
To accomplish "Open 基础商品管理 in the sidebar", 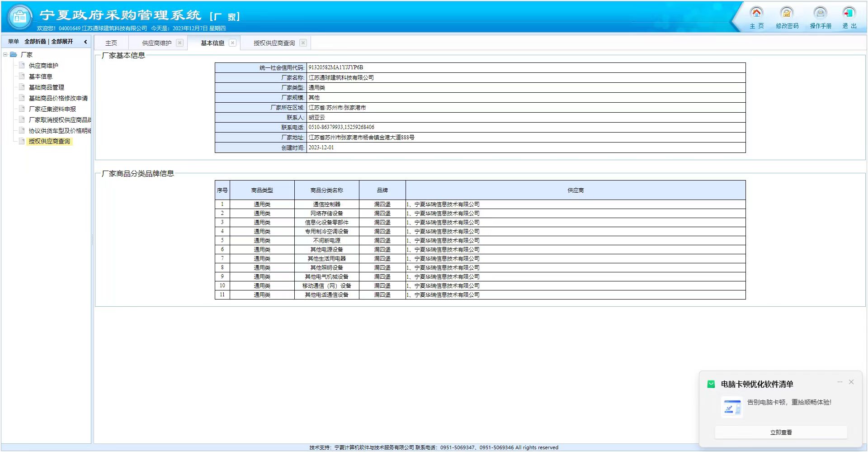I will pos(46,87).
